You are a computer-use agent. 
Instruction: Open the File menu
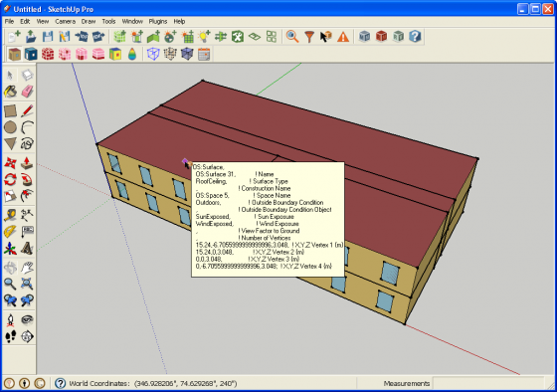(x=9, y=21)
